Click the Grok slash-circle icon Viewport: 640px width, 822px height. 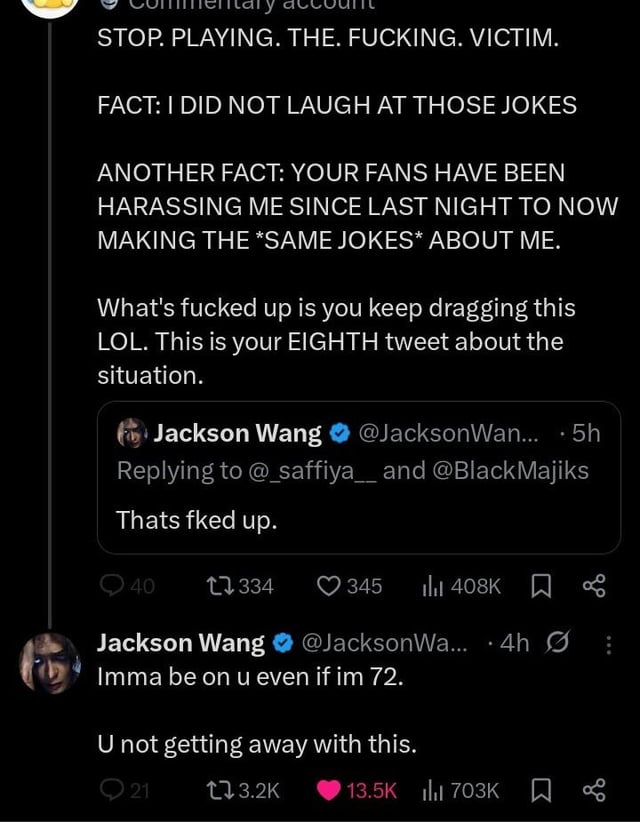pos(561,644)
